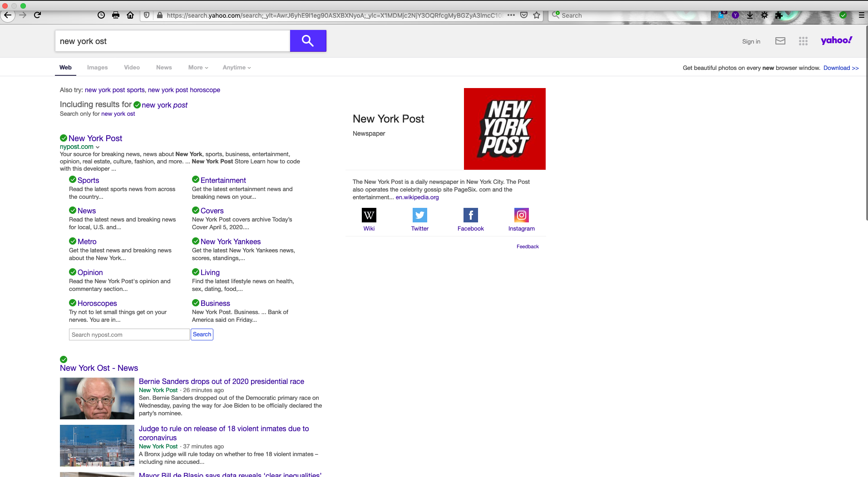
Task: Switch to the Images tab
Action: [x=98, y=68]
